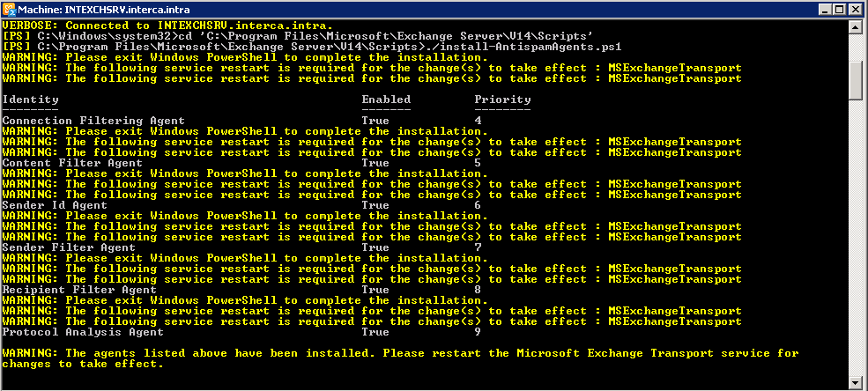The image size is (868, 391).
Task: Select the Sender Id Agent row text
Action: point(55,205)
